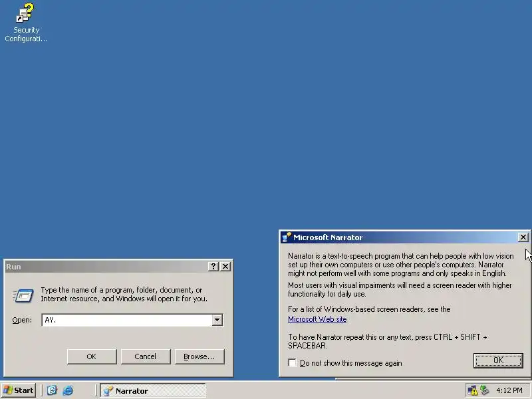This screenshot has width=532, height=399.
Task: Open the Security Configuration desktop shortcut
Action: 26,23
